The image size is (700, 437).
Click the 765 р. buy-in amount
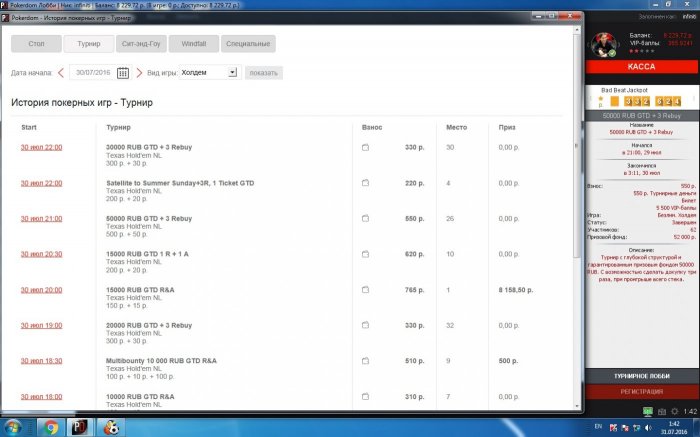tap(414, 290)
